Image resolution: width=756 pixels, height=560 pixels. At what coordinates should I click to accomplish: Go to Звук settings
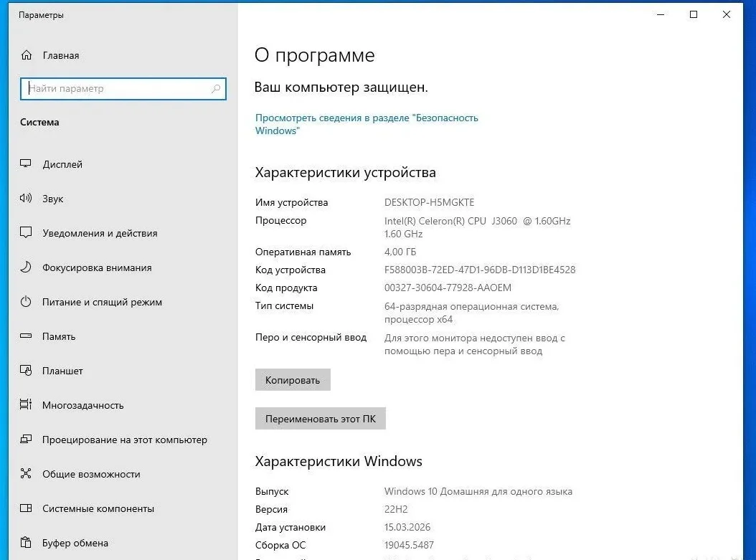(123, 199)
